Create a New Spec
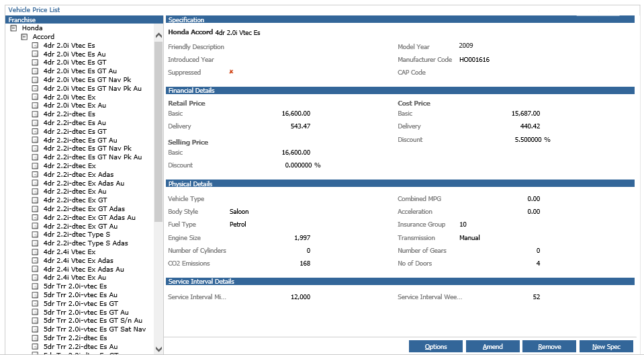This screenshot has width=644, height=355. click(x=606, y=346)
